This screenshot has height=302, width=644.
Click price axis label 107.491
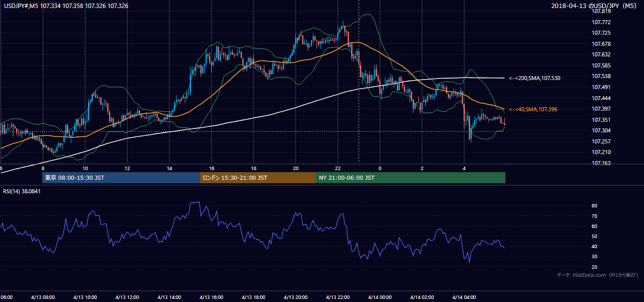tap(602, 87)
